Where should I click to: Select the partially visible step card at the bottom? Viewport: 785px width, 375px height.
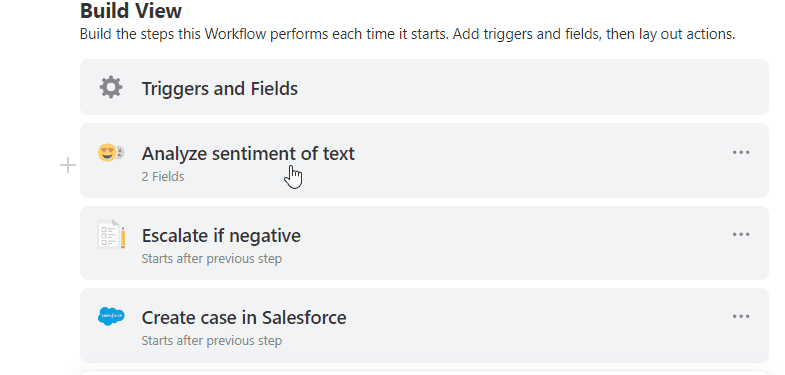424,372
